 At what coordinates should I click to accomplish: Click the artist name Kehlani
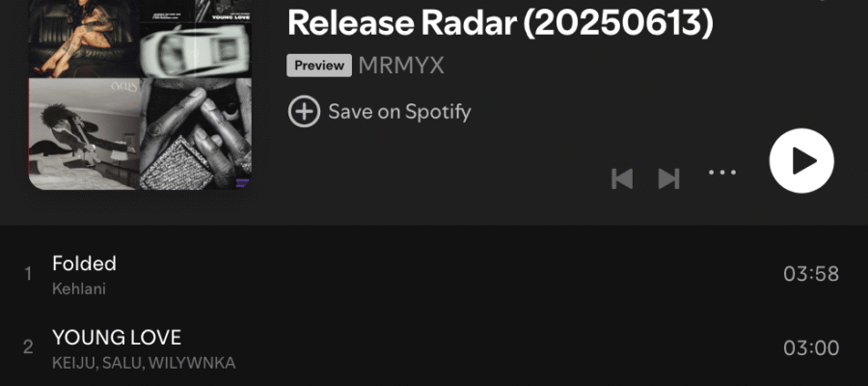point(79,289)
